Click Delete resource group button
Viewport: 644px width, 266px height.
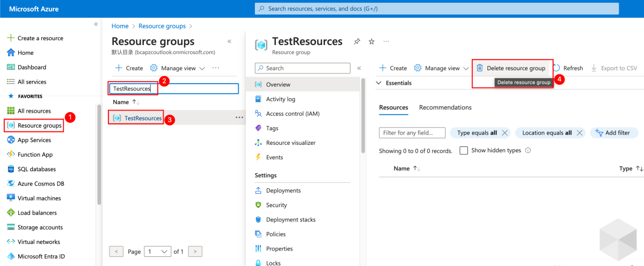[x=511, y=68]
